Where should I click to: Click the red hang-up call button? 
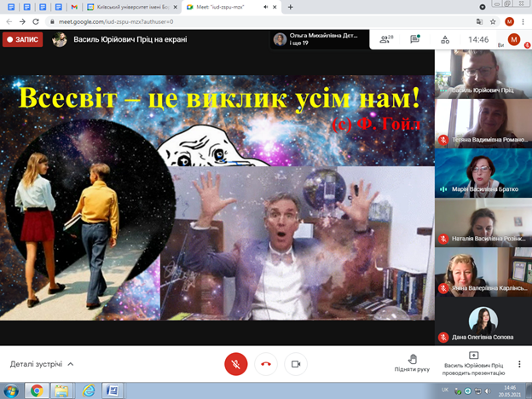(266, 363)
